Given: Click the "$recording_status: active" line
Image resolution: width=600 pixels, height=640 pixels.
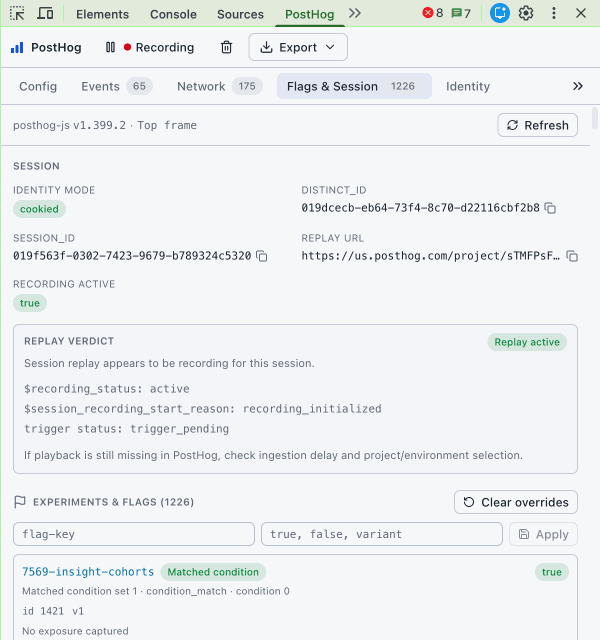Looking at the screenshot, I should (107, 389).
